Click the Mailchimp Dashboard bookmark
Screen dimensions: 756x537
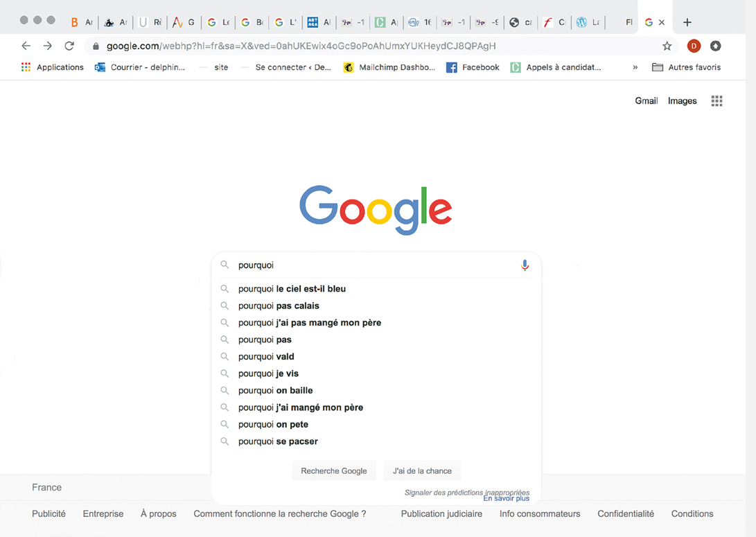[x=389, y=67]
